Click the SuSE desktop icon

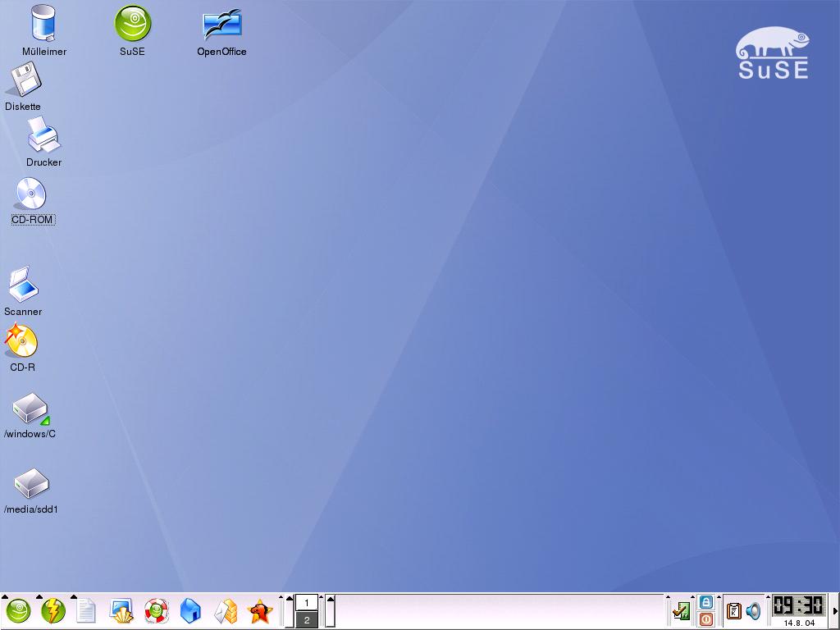click(x=132, y=24)
